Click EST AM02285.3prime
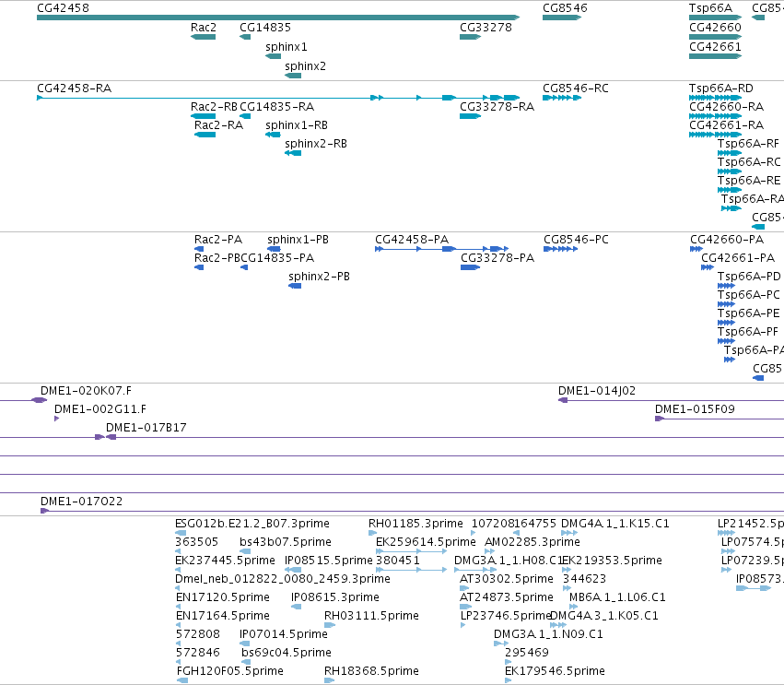Viewport: 784px width, 685px height. coord(489,551)
